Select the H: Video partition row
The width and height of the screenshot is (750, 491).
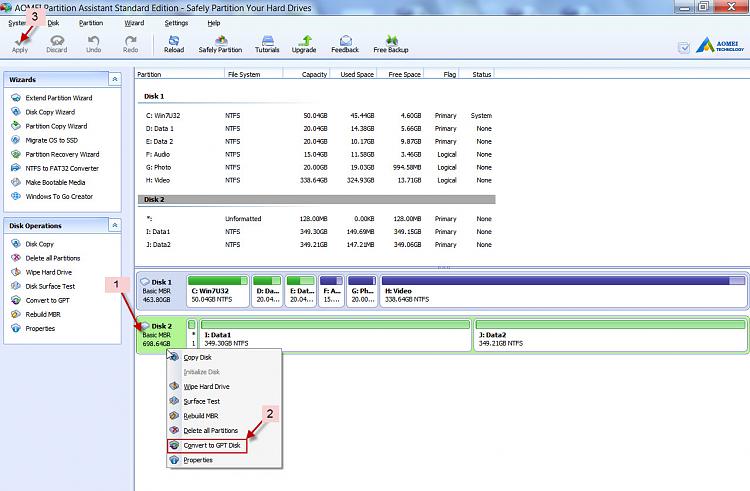(x=317, y=180)
